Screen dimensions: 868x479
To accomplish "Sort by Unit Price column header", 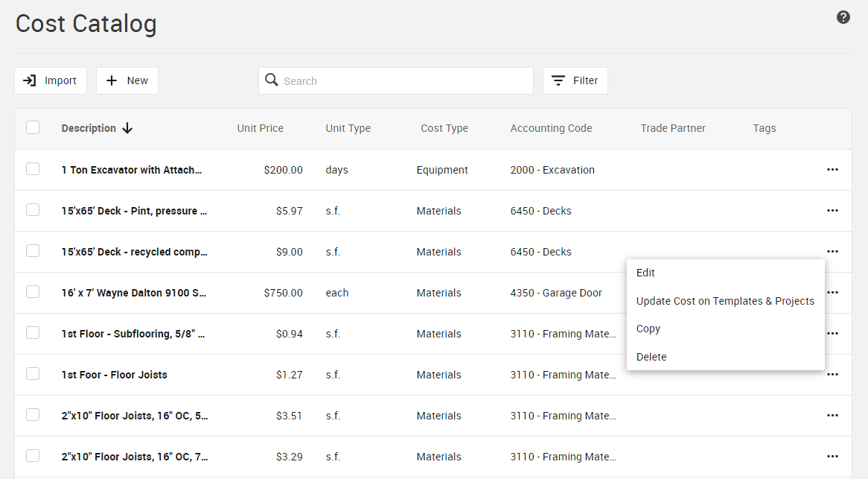I will [261, 128].
